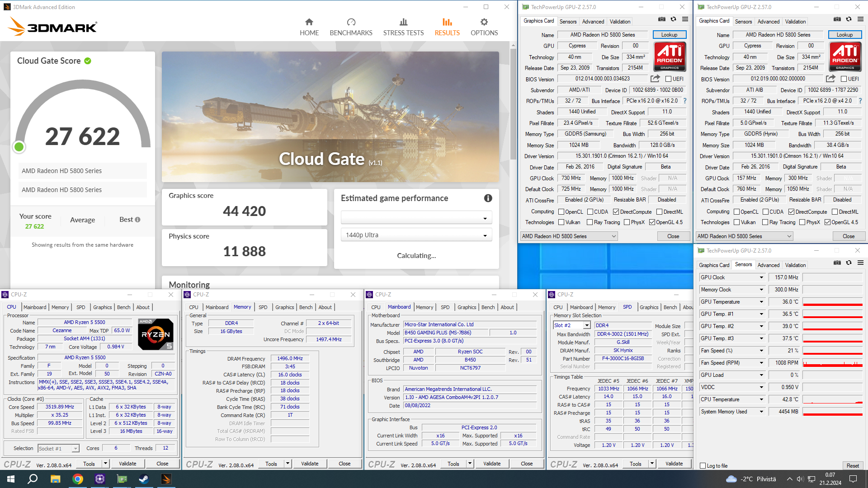Click Reset button in GPU-Z Sensors
The width and height of the screenshot is (868, 488).
click(853, 466)
